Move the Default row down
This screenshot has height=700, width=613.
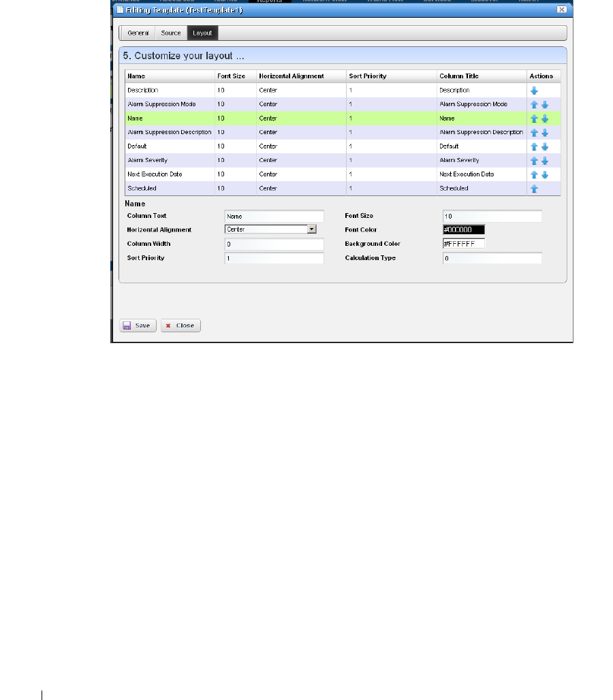(x=545, y=146)
